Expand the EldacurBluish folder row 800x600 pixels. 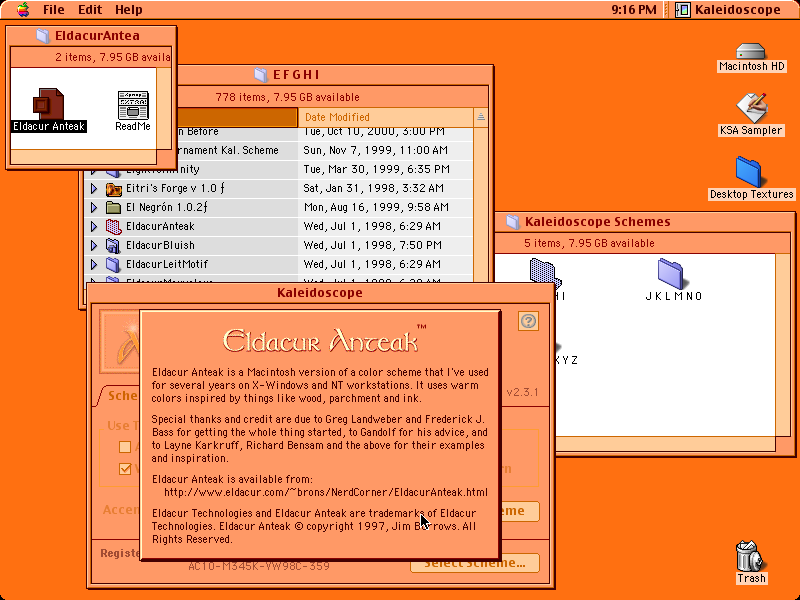pos(94,245)
